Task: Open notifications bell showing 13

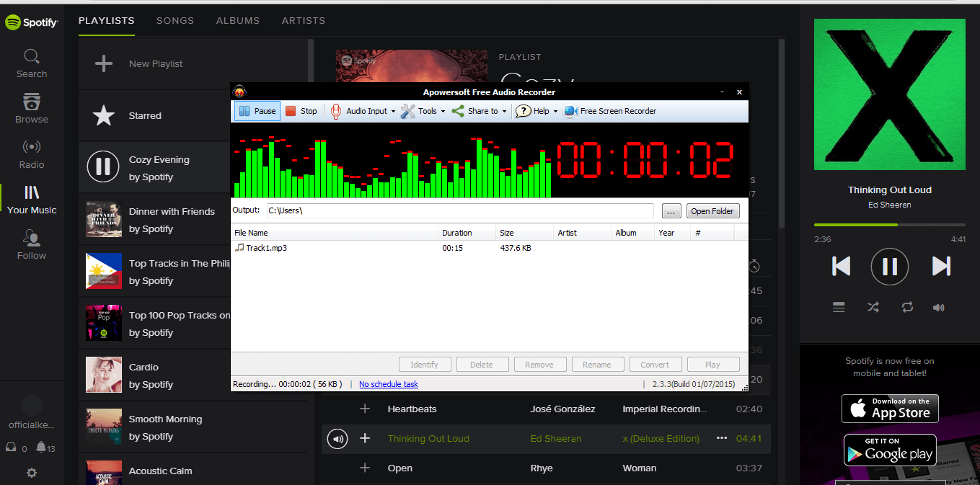Action: 41,448
